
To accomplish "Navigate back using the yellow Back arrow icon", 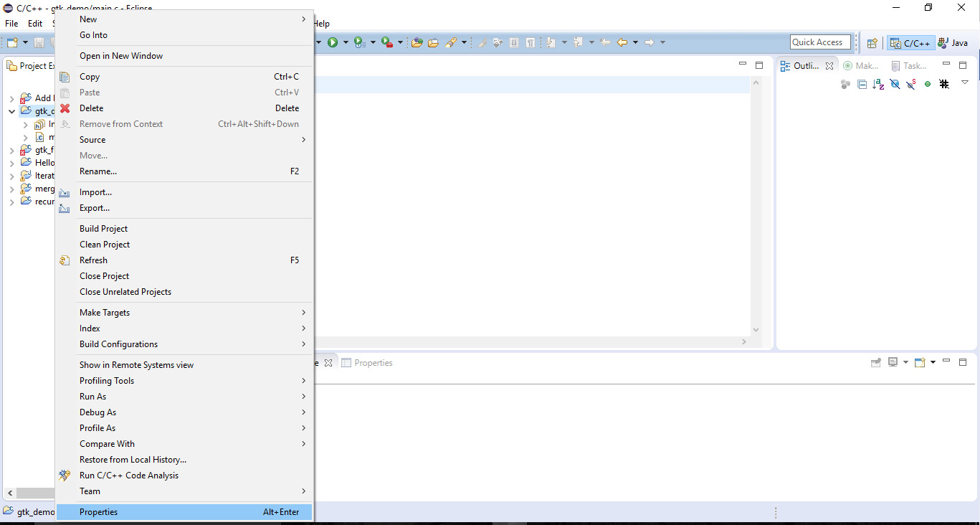I will [623, 42].
